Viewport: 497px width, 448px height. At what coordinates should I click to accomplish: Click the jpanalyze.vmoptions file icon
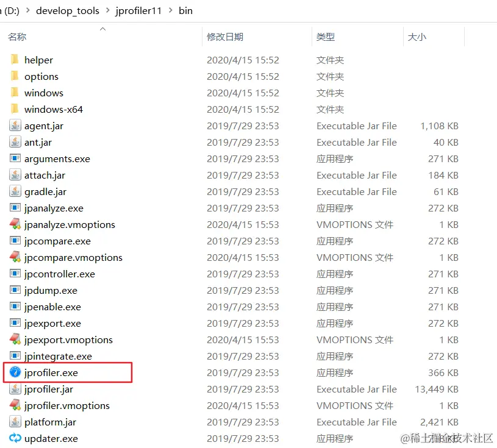15,224
